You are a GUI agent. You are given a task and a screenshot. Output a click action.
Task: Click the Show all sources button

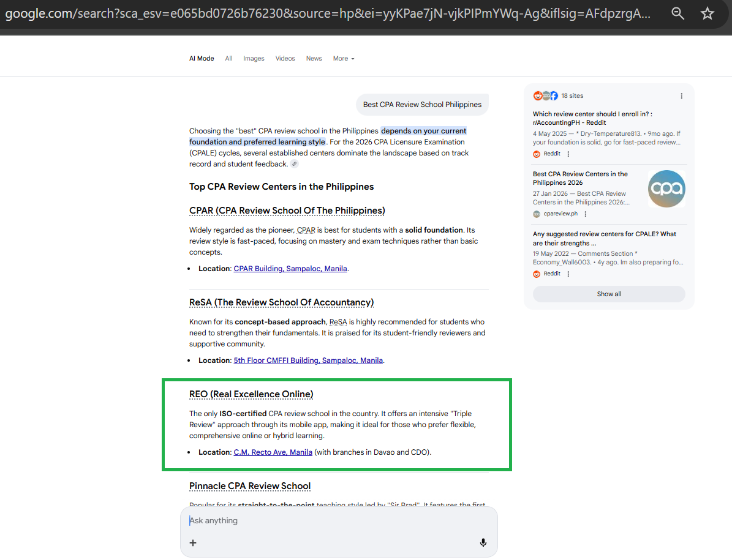tap(609, 294)
